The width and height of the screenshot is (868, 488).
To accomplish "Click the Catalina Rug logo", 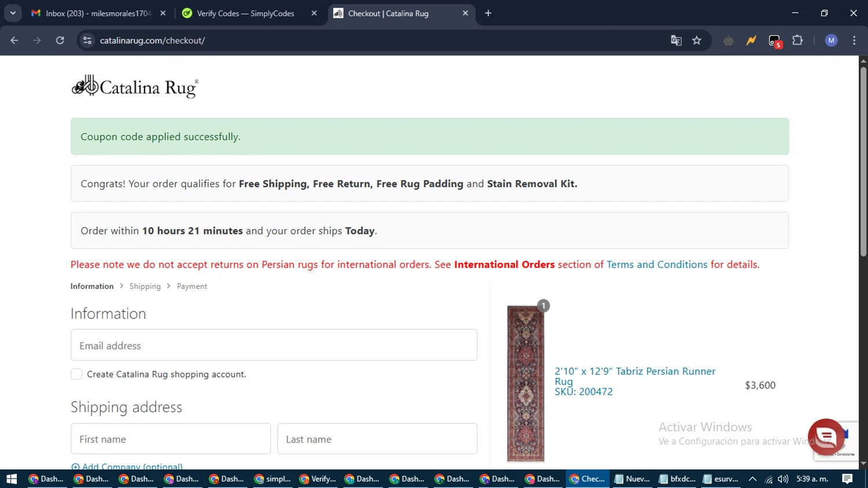I will 135,86.
